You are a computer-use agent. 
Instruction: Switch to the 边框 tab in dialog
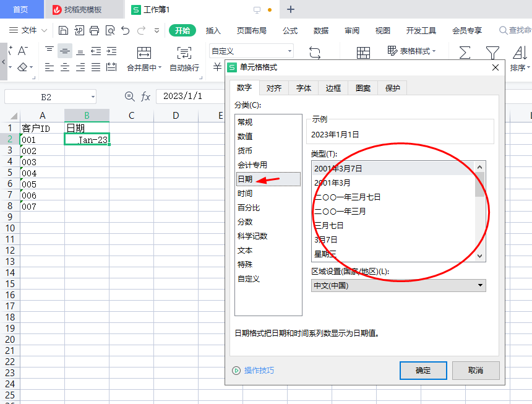click(x=333, y=88)
